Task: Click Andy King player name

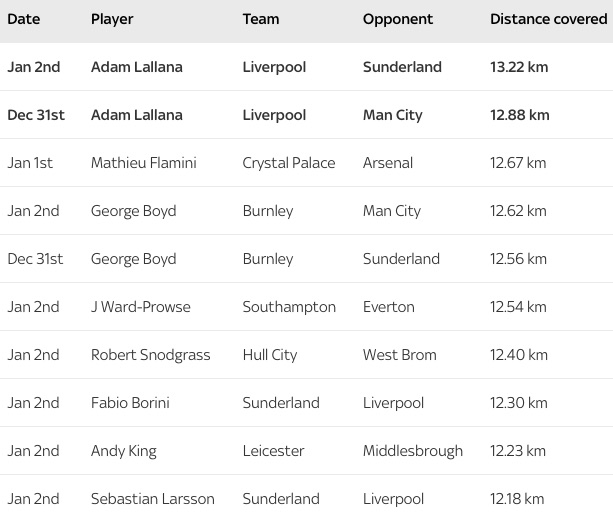Action: pyautogui.click(x=124, y=451)
